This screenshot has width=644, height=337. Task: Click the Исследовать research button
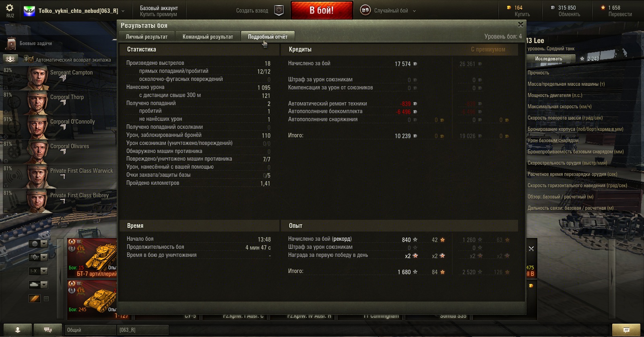(x=549, y=59)
